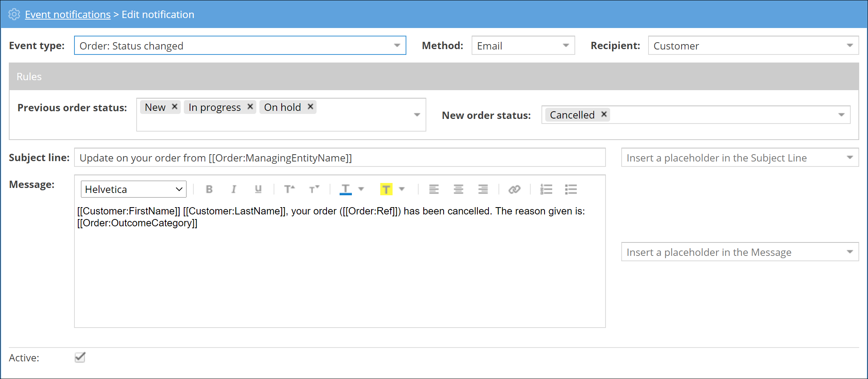Click into the Subject line field

pyautogui.click(x=340, y=158)
